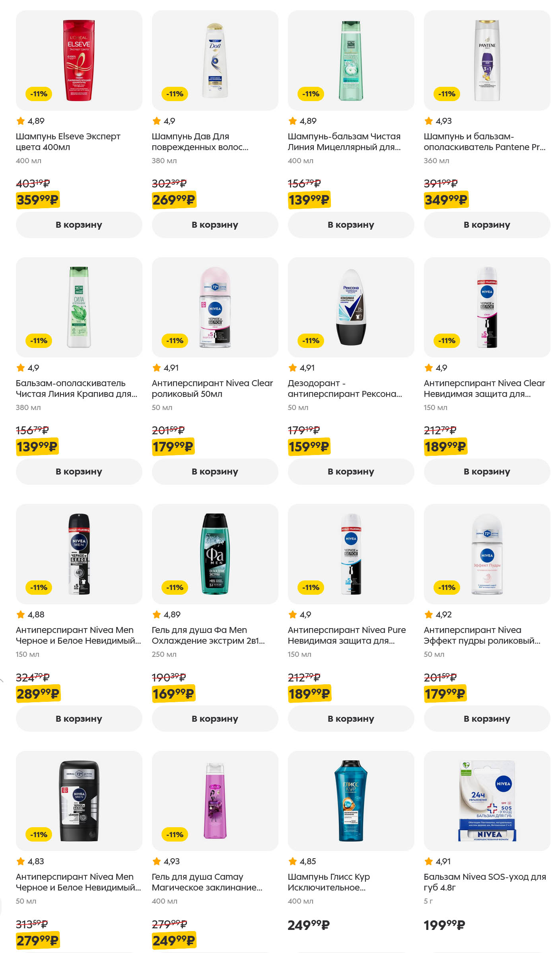560x953 pixels.
Task: Open Бальзам Nivea SOS-уход title link
Action: click(484, 882)
